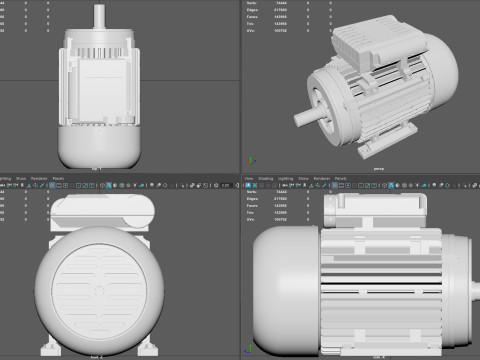The width and height of the screenshot is (480, 360).
Task: Toggle use default material in front view
Action: pyautogui.click(x=115, y=185)
